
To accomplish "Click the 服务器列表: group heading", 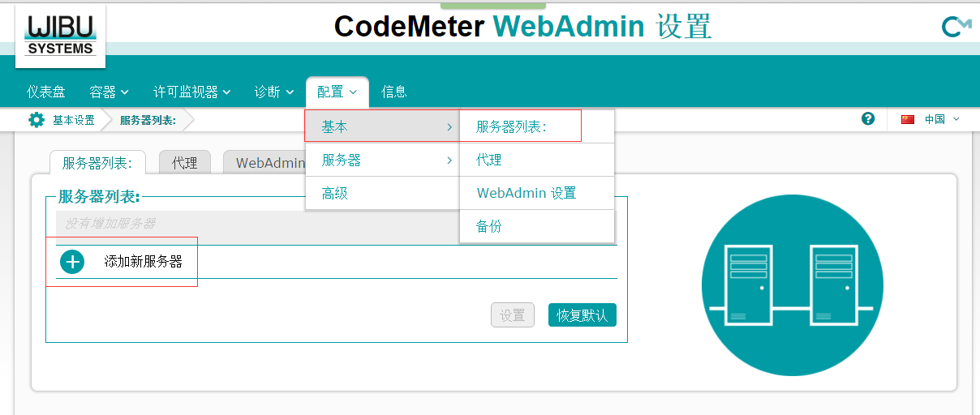I will [x=99, y=196].
